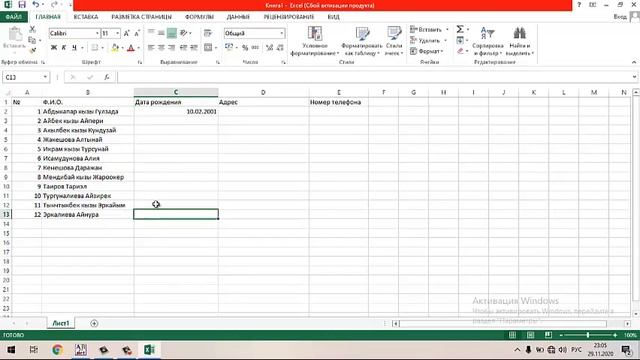
Task: Open Format as Table gallery
Action: point(362,41)
